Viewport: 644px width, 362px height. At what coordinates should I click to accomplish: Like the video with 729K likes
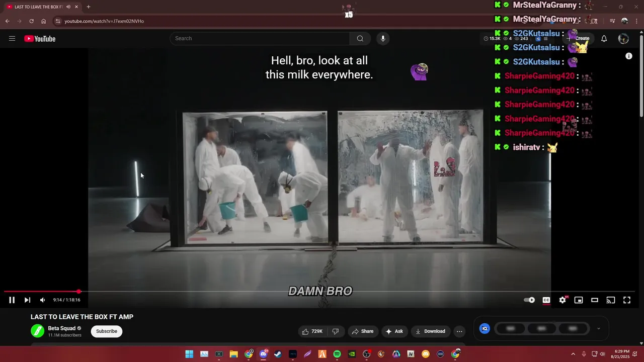312,331
